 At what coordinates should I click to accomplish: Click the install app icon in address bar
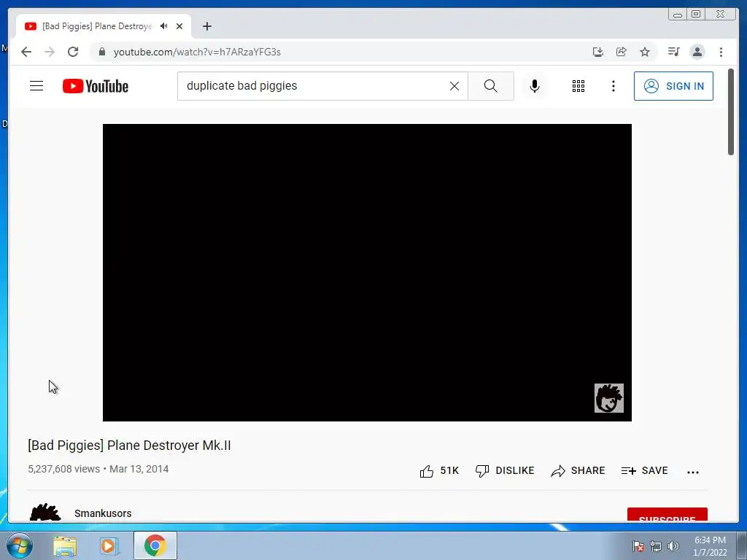click(598, 52)
